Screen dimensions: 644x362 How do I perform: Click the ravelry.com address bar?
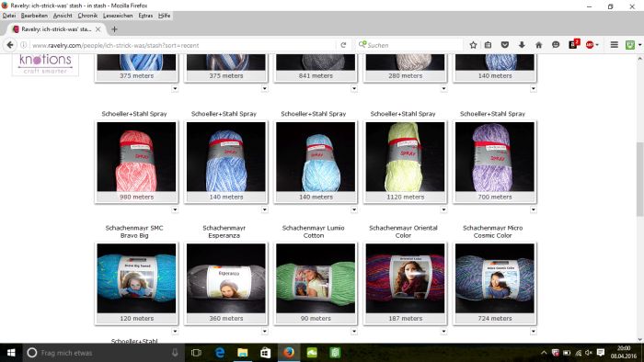[183, 45]
